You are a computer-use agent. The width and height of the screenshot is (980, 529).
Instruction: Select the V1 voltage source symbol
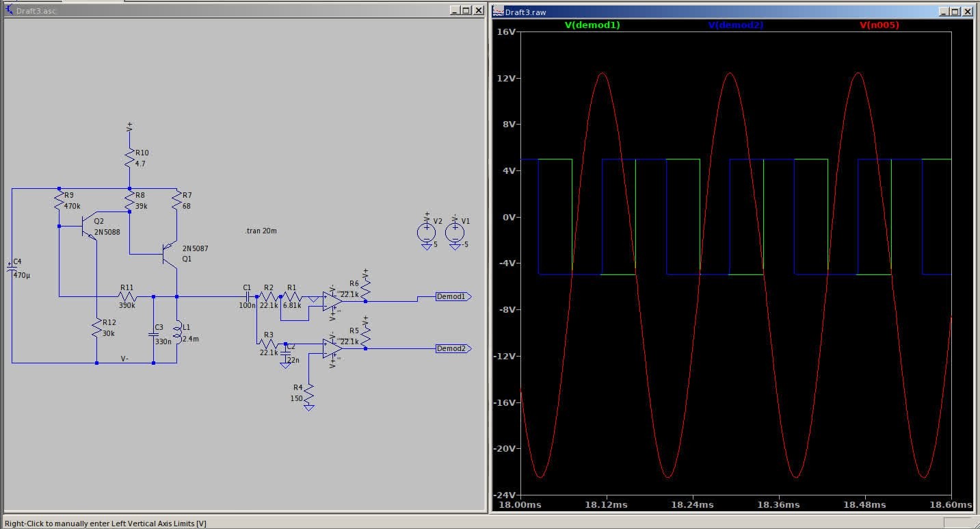[455, 233]
